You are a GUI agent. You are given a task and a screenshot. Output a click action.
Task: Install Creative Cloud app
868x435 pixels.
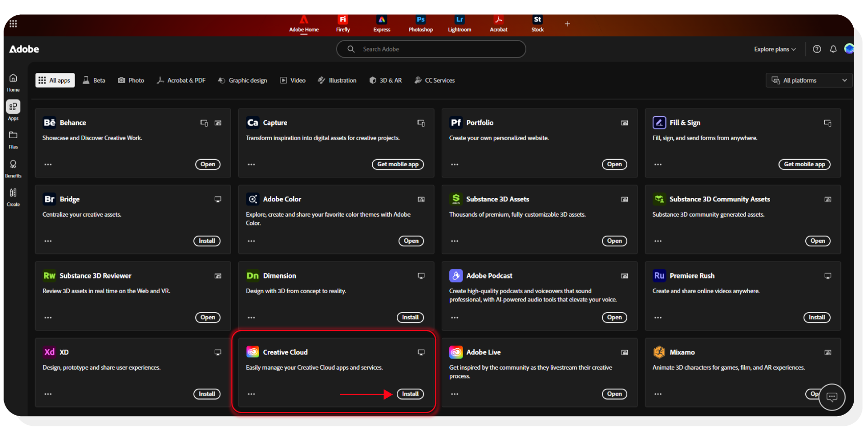coord(410,394)
